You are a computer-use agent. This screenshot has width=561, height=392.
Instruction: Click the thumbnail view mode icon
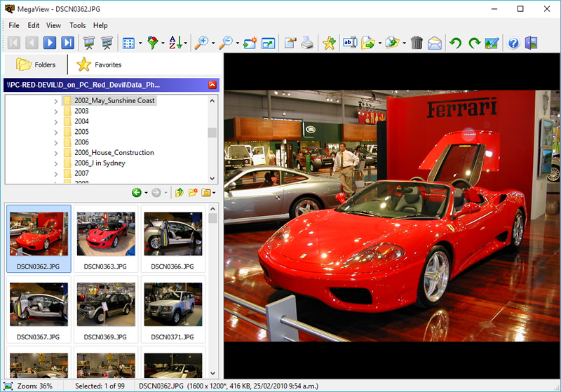click(x=128, y=43)
